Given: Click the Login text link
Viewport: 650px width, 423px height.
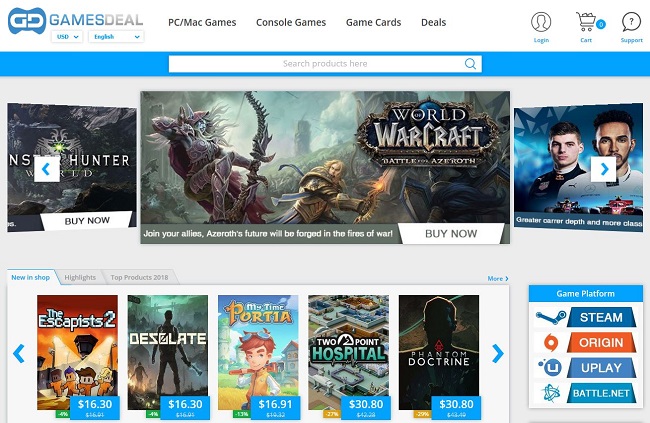Looking at the screenshot, I should pos(541,40).
